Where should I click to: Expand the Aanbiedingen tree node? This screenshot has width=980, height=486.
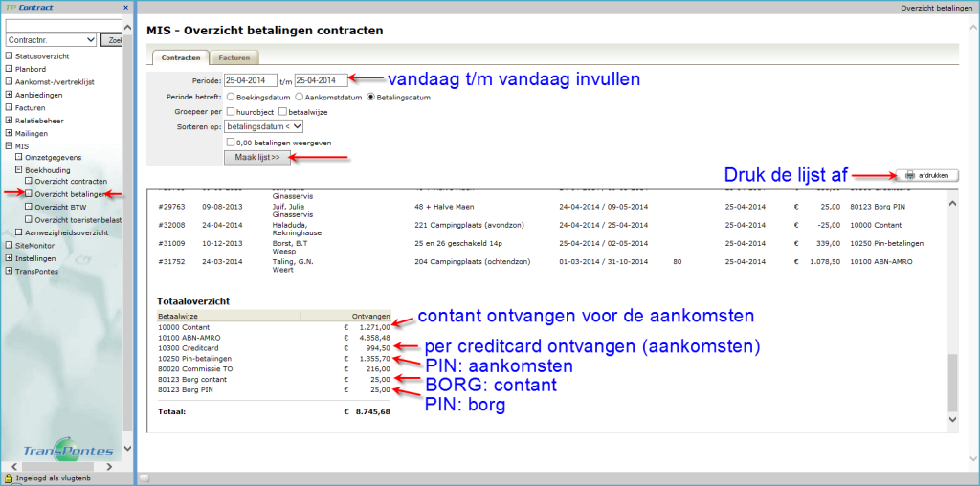(10, 95)
